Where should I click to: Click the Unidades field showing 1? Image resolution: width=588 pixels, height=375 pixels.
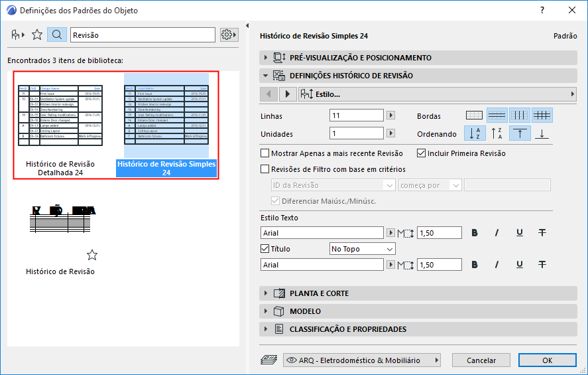[x=357, y=133]
